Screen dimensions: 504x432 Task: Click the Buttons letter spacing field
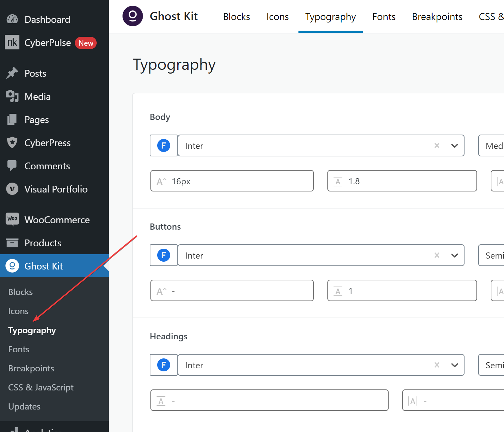497,291
